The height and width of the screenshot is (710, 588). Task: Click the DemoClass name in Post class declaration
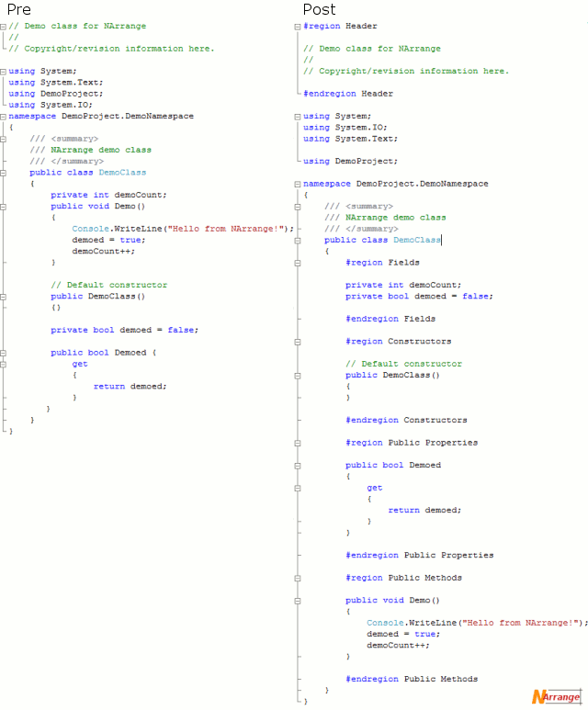tap(416, 240)
